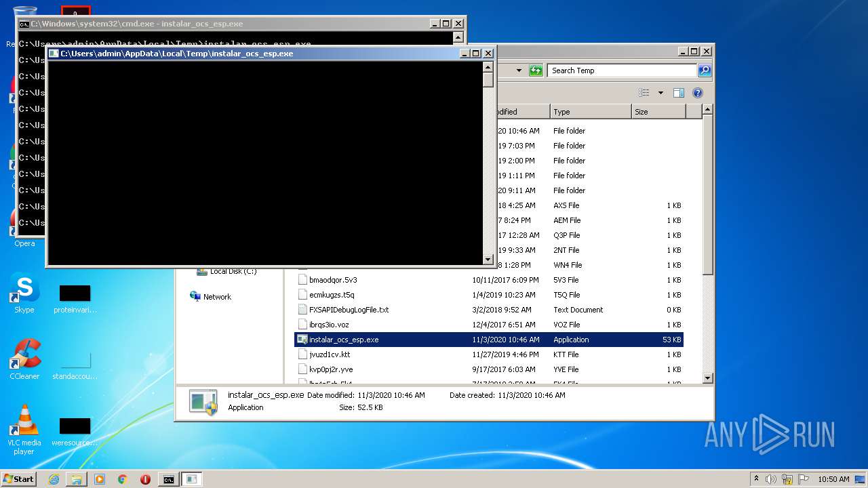868x488 pixels.
Task: Click the blue search magnifier icon
Action: click(705, 70)
